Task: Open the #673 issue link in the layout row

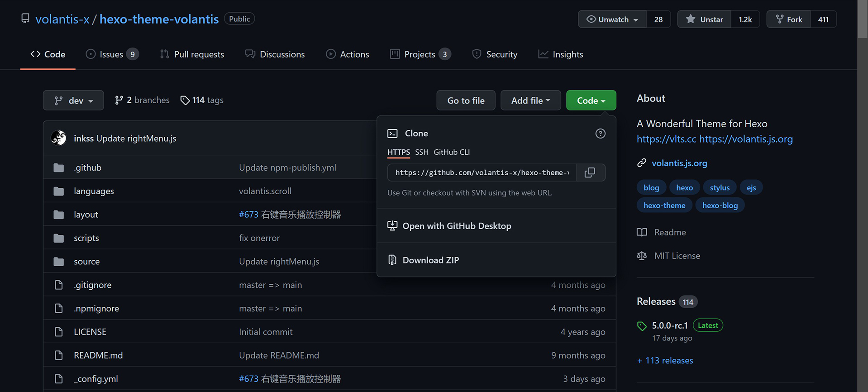Action: 248,215
